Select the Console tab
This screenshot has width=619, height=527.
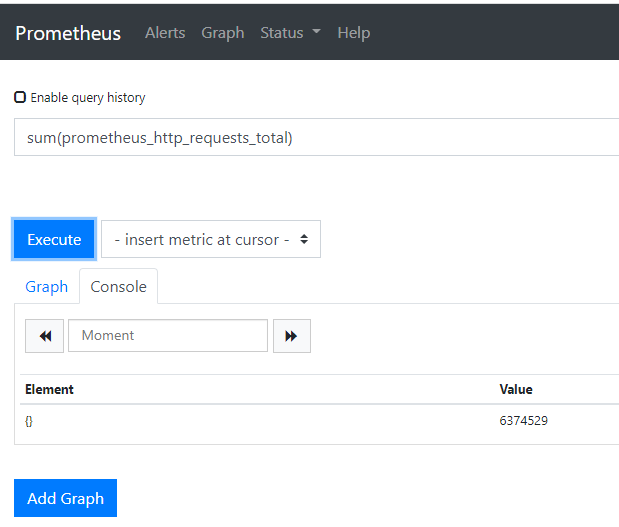[x=118, y=287]
